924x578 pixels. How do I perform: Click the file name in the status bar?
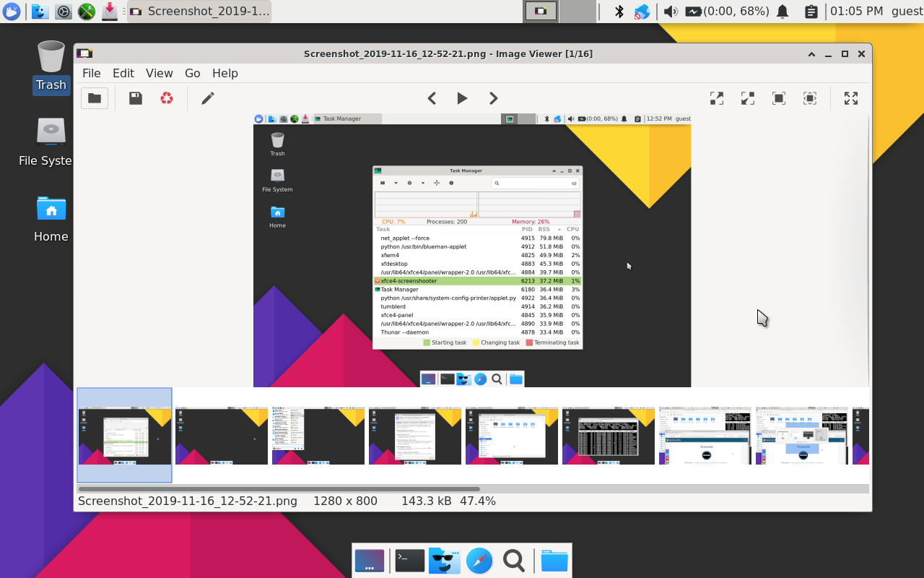(x=188, y=501)
